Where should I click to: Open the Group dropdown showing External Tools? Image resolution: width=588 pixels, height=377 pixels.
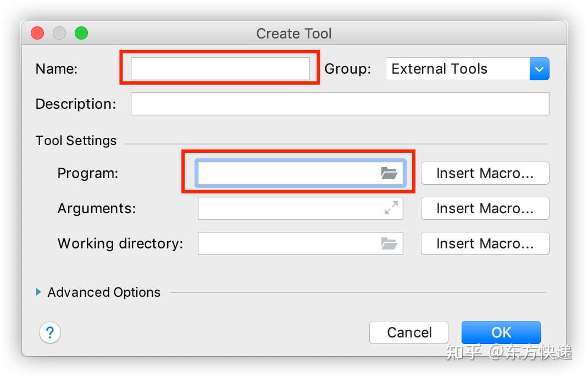pyautogui.click(x=467, y=69)
